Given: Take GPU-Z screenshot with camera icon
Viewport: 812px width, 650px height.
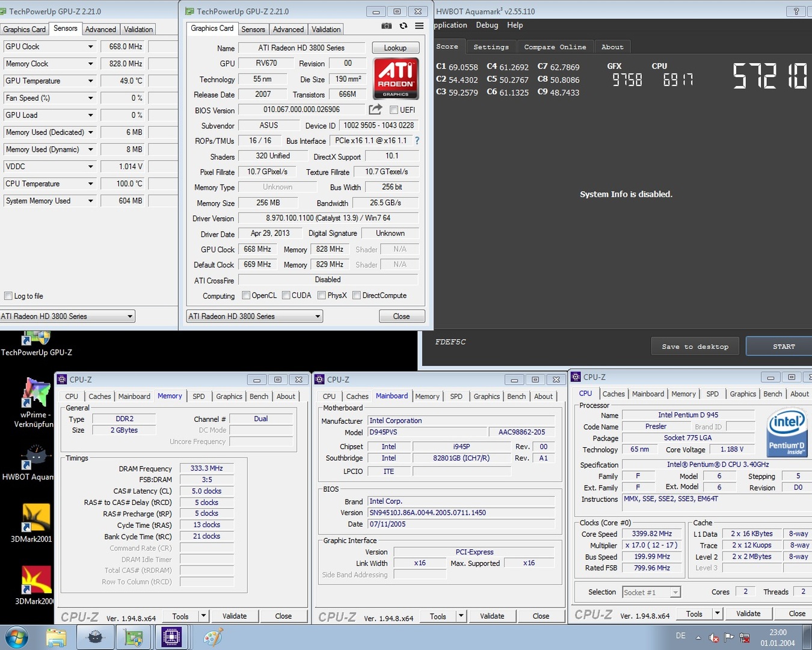Looking at the screenshot, I should tap(386, 26).
